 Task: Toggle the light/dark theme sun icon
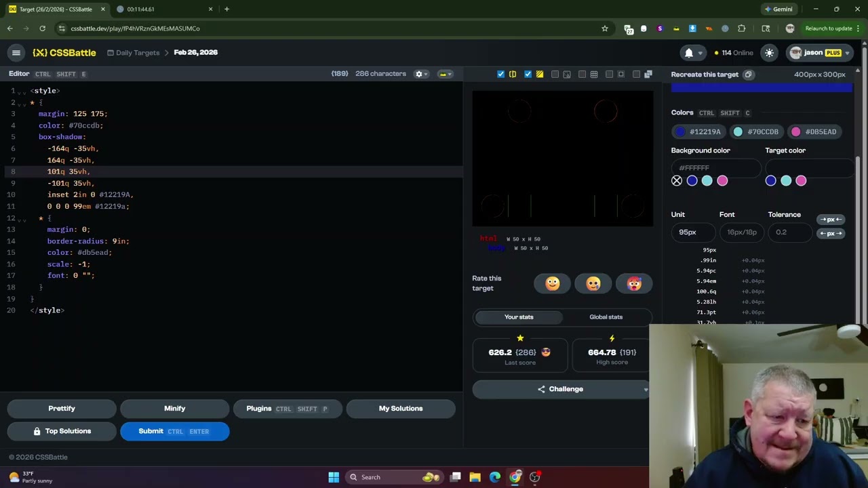pyautogui.click(x=769, y=52)
